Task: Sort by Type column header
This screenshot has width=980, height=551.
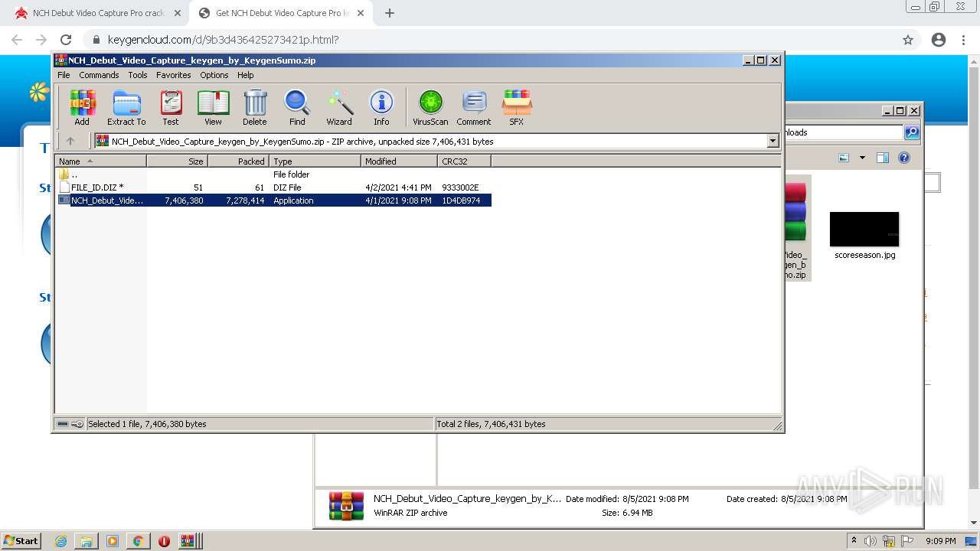Action: 315,161
